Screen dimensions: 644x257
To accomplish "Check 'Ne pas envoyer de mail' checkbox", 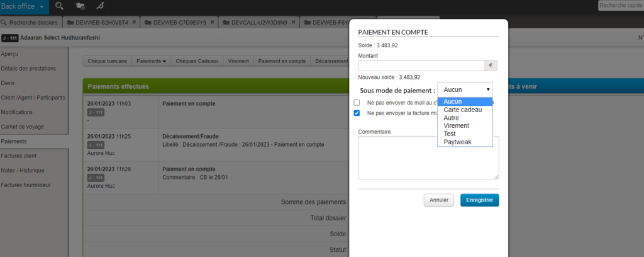I will pos(357,102).
